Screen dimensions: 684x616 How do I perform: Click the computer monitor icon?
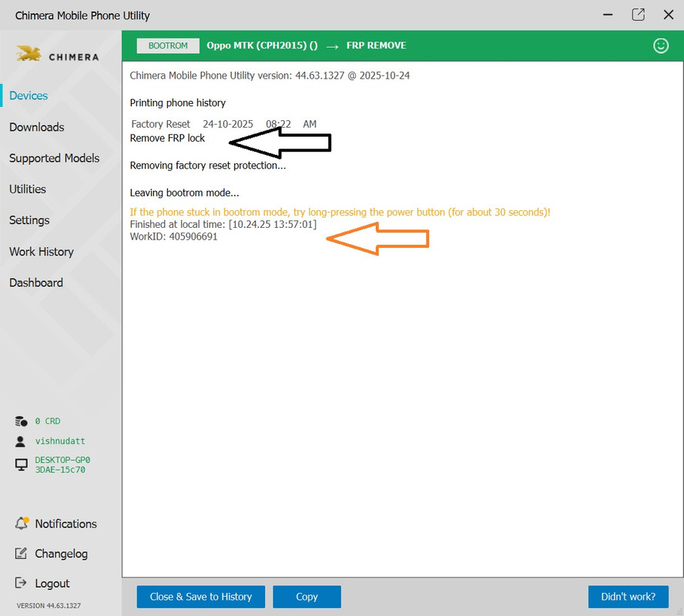click(21, 465)
